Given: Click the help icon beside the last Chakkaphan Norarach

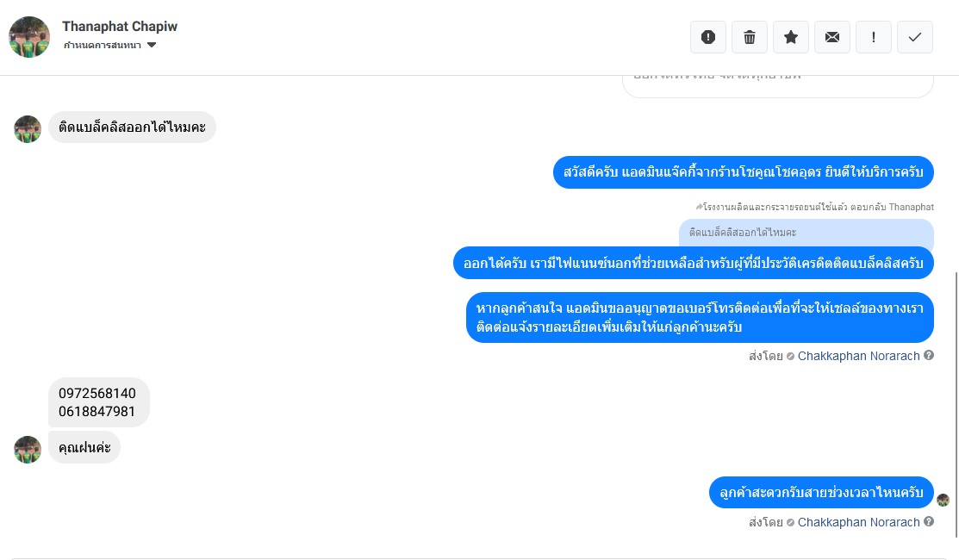Looking at the screenshot, I should coord(929,521).
